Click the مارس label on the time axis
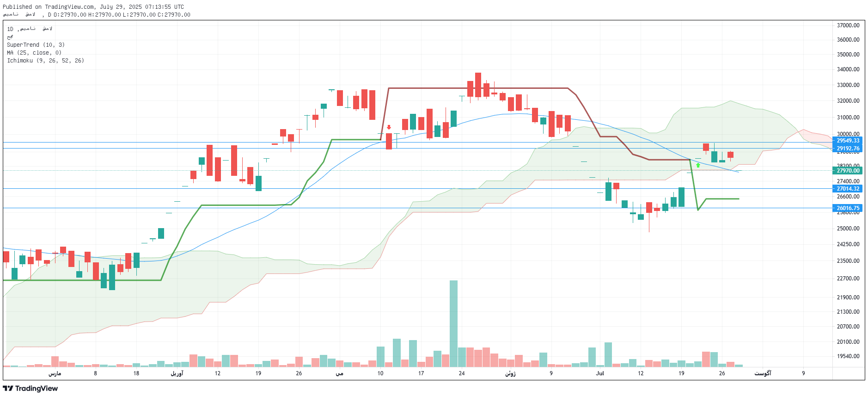The height and width of the screenshot is (397, 868). 55,373
